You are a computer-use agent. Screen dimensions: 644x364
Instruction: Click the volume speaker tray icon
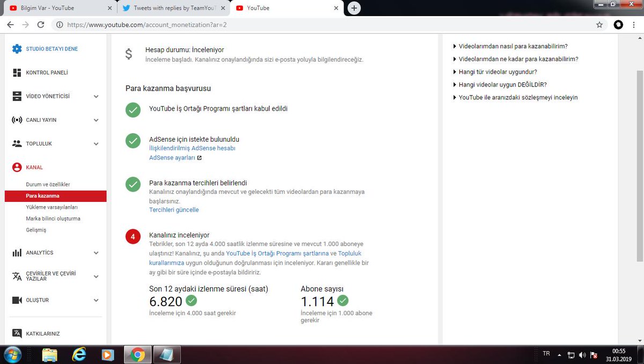coord(582,355)
